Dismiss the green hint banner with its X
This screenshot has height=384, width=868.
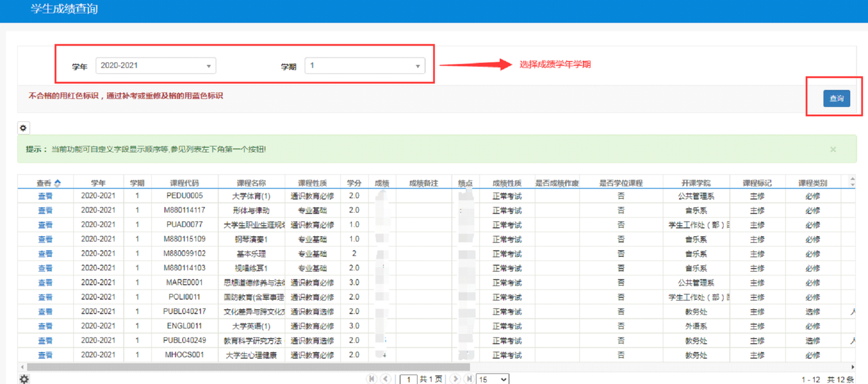coord(833,149)
